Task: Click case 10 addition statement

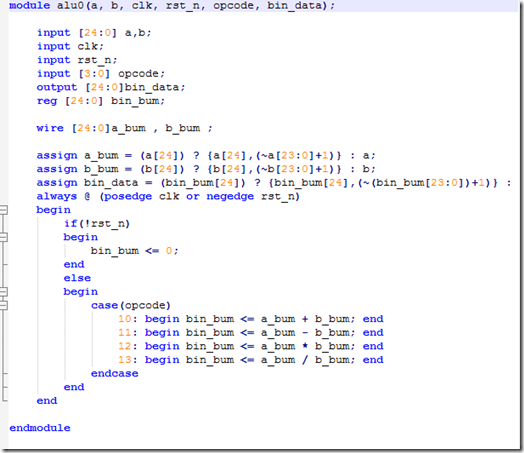Action: 251,319
